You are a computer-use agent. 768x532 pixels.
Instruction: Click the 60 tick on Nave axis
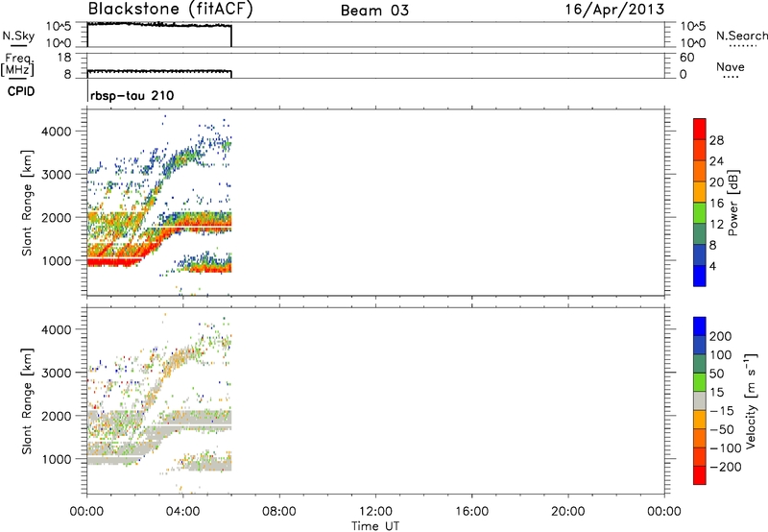(x=686, y=58)
